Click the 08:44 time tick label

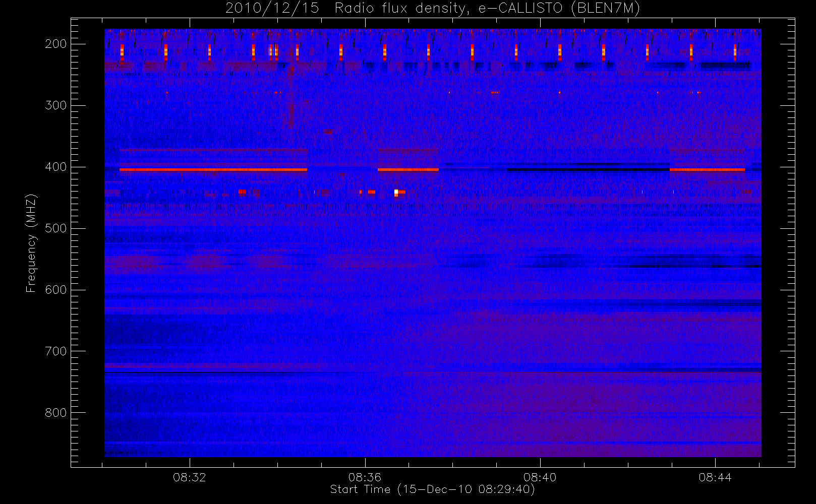click(715, 477)
